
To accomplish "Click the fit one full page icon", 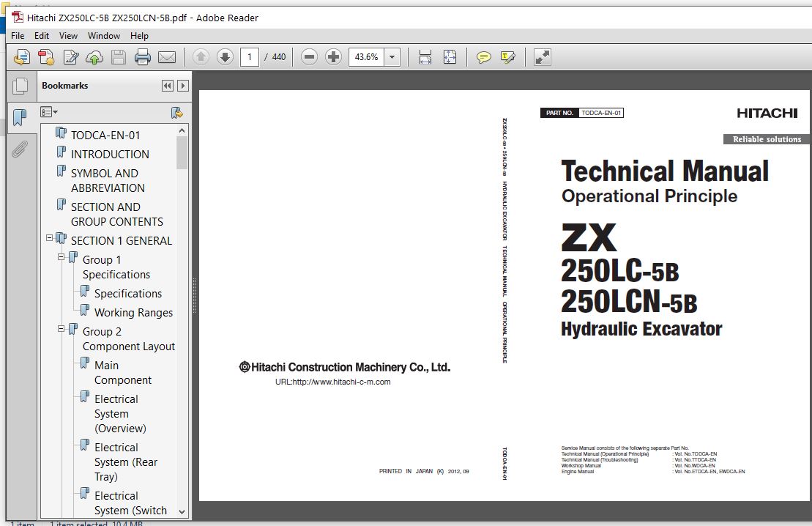I will point(450,57).
